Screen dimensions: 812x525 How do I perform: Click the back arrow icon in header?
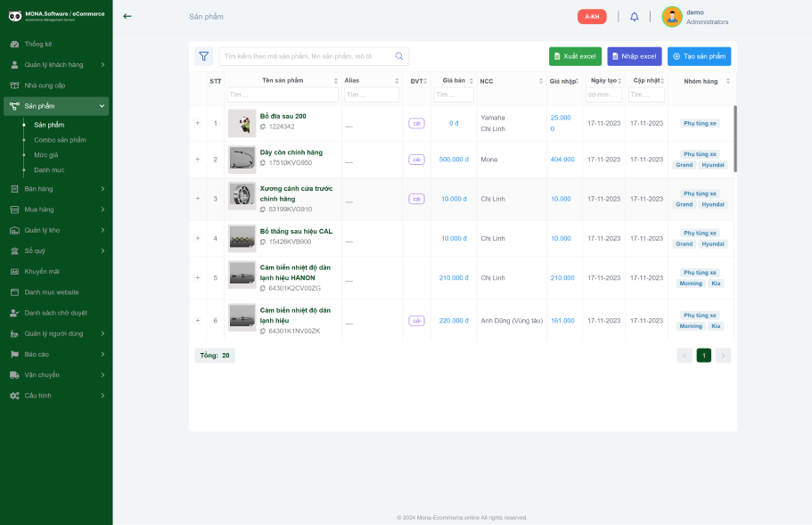[127, 16]
